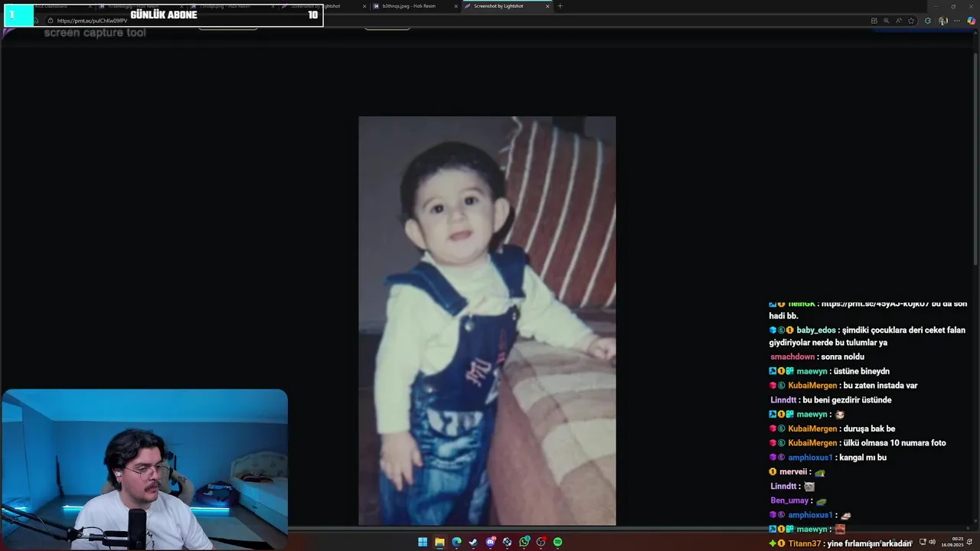Click the baby photo screenshot

point(487,321)
